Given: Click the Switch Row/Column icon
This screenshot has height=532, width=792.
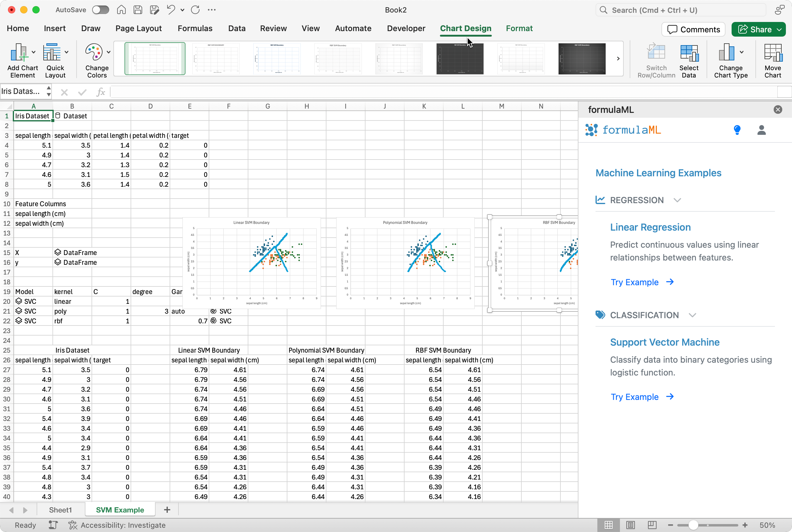Looking at the screenshot, I should coord(656,52).
